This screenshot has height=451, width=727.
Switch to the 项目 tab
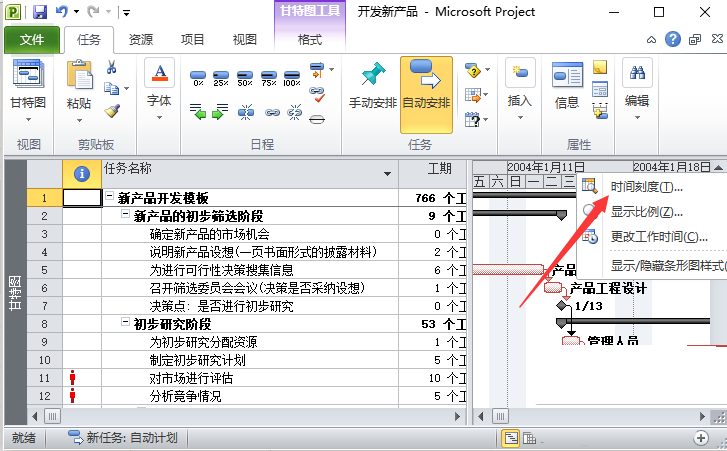[192, 39]
